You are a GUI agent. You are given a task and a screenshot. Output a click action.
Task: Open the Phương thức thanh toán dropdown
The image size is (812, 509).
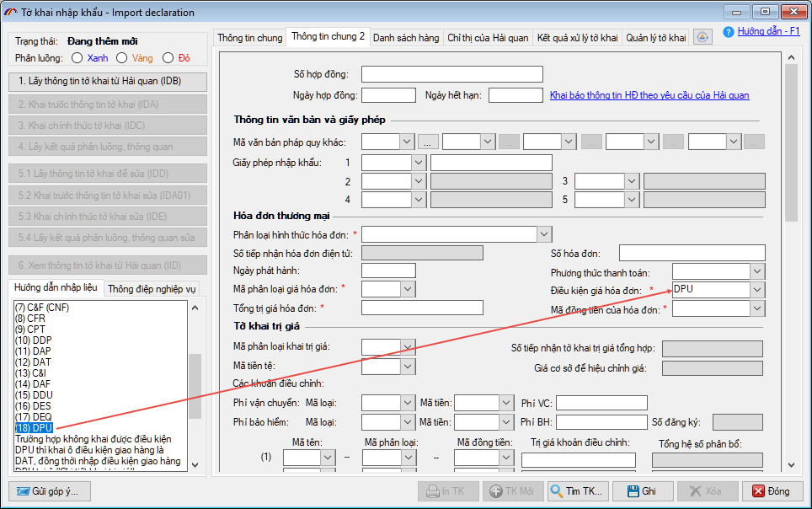click(x=757, y=271)
